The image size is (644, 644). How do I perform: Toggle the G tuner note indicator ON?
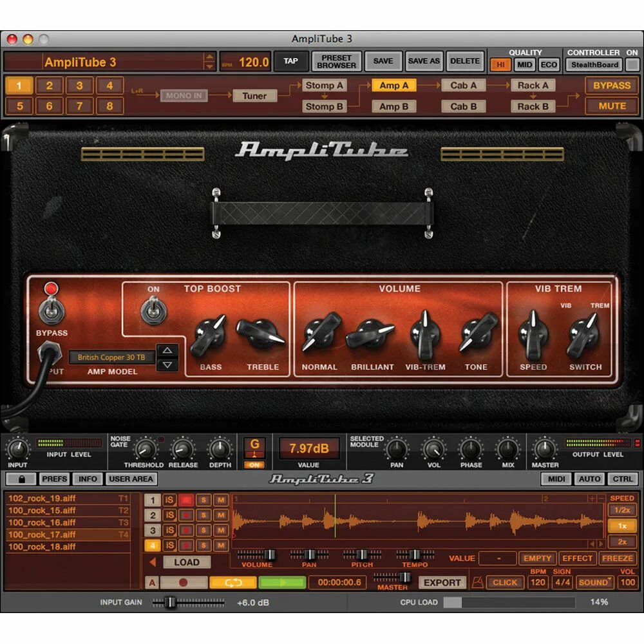[x=254, y=465]
